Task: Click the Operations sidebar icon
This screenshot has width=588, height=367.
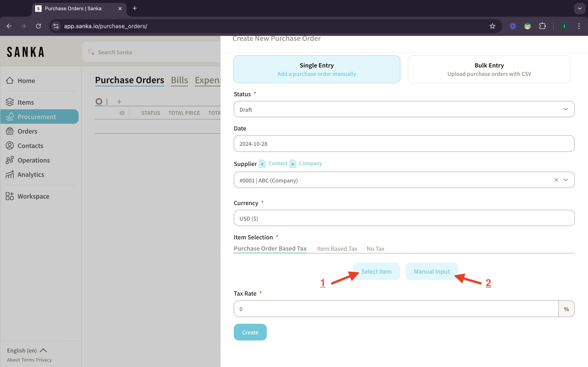Action: 10,160
